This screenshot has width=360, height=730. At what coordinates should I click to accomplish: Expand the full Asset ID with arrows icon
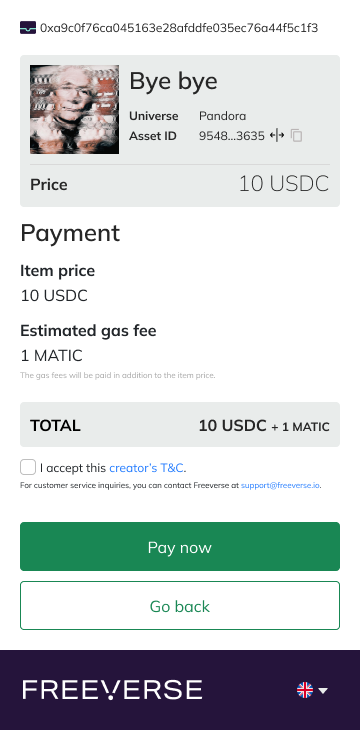(x=277, y=136)
